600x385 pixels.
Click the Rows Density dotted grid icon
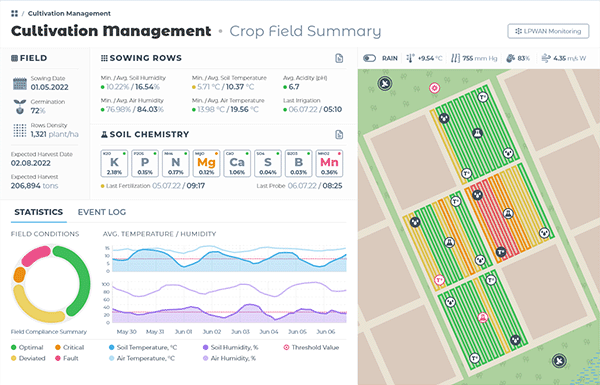(x=20, y=130)
